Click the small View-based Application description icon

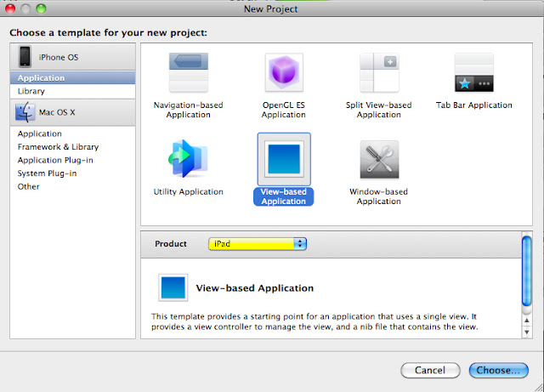(173, 287)
